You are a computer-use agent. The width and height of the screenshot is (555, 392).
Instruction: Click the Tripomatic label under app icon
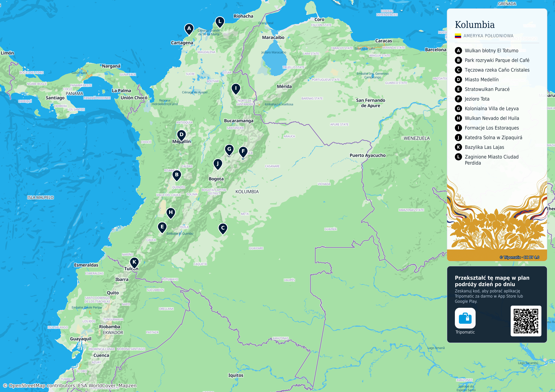pos(465,332)
